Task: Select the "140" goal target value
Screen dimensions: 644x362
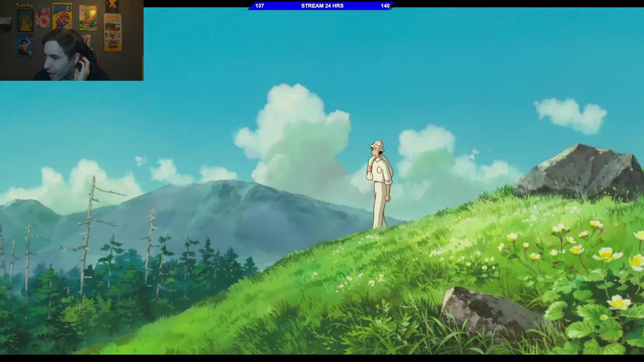Action: (x=385, y=6)
